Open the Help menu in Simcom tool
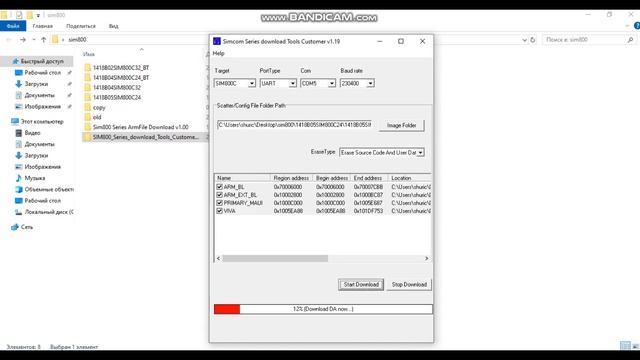Image resolution: width=640 pixels, height=360 pixels. click(x=218, y=53)
